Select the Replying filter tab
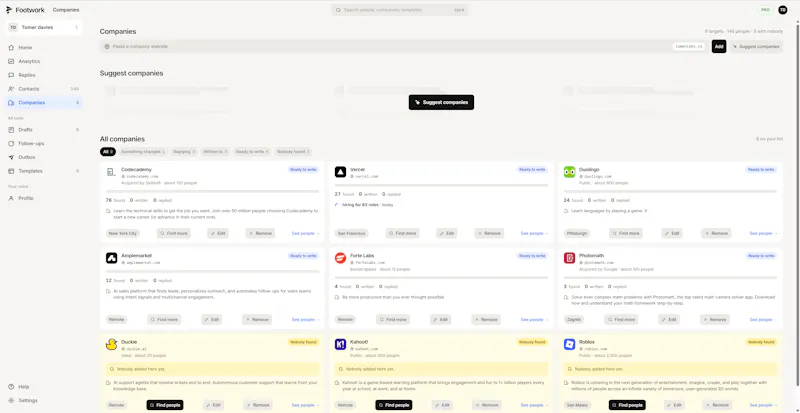Screen dimensions: 800x413 click(x=184, y=152)
